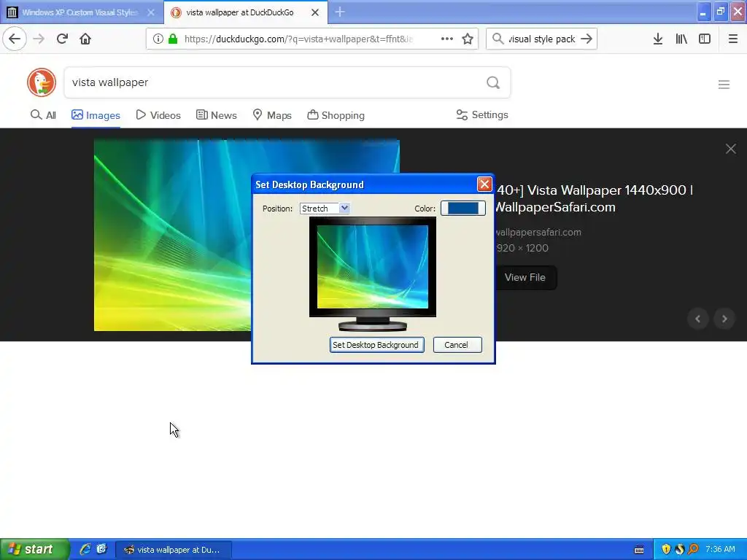Click the visual style pack search box
The height and width of the screenshot is (560, 747).
tap(541, 39)
